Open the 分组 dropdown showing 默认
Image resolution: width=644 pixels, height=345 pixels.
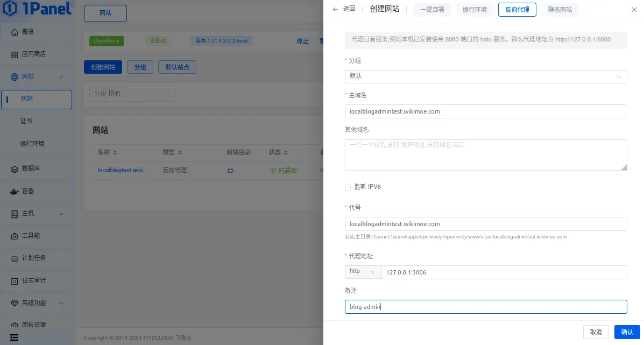485,76
